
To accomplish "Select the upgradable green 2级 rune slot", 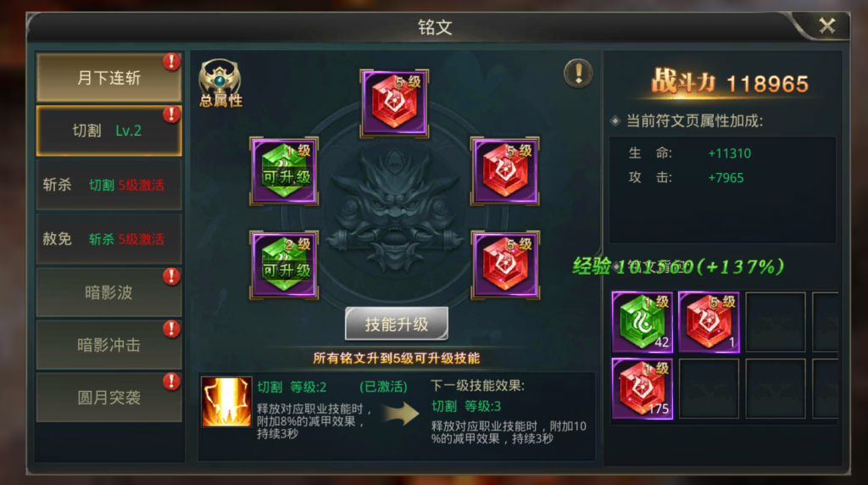I will click(284, 265).
